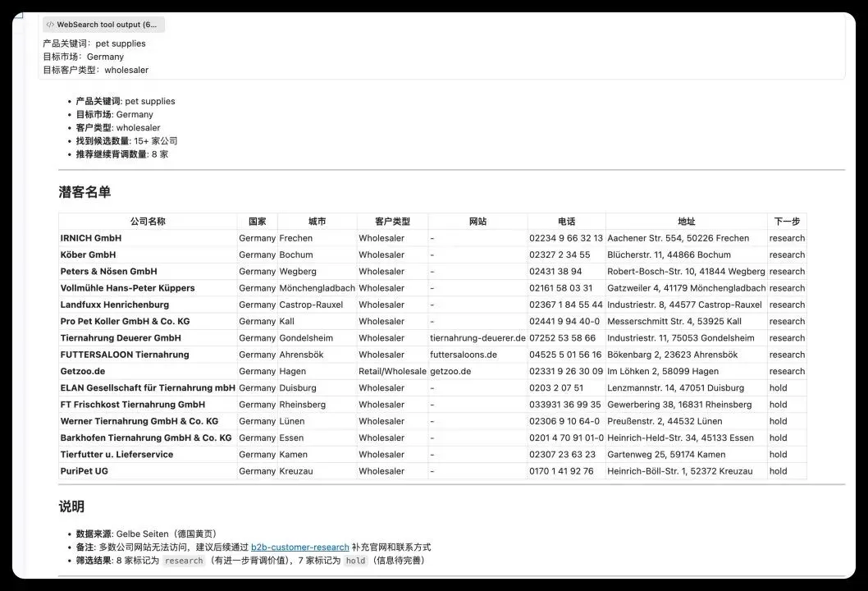Click address Gartenweg 25, 59174 Kamen
Viewport: 868px width, 591px height.
[x=666, y=454]
